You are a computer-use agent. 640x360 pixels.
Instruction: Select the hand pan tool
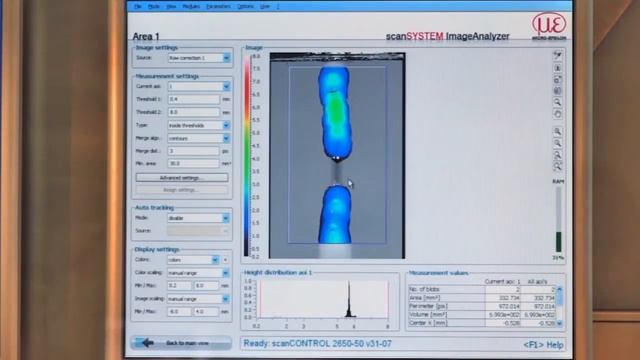coord(558,114)
